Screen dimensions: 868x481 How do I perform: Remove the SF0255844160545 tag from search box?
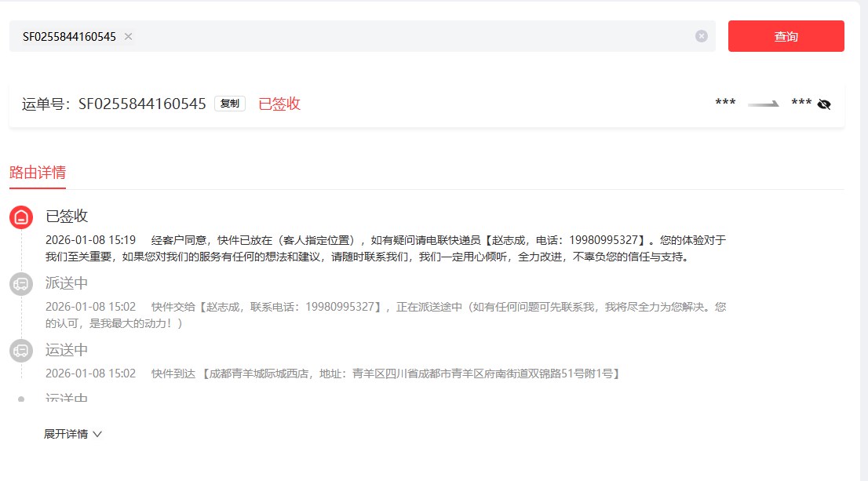129,36
